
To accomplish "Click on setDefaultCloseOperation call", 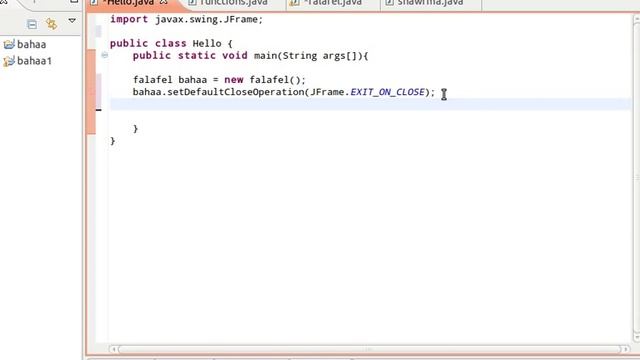I will click(236, 92).
